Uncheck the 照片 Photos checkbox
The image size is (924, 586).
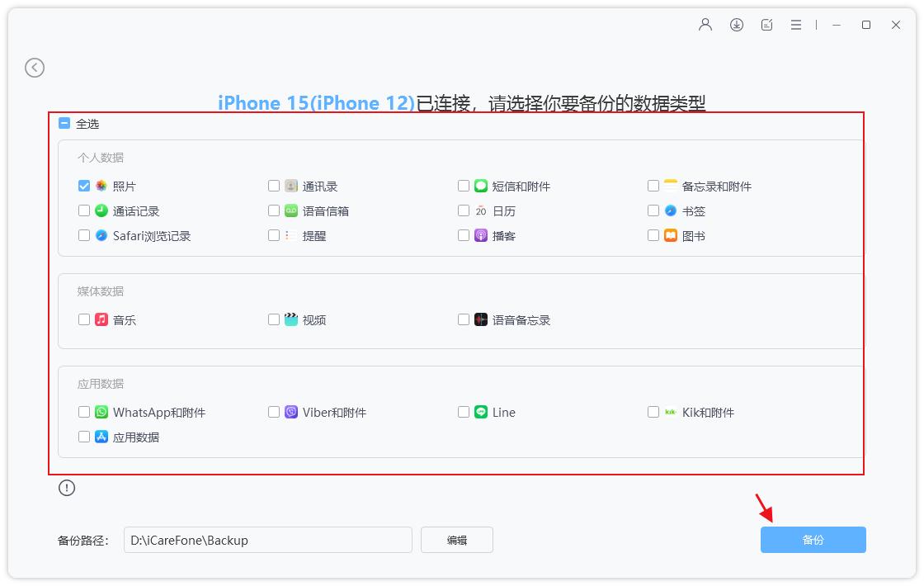(x=83, y=186)
